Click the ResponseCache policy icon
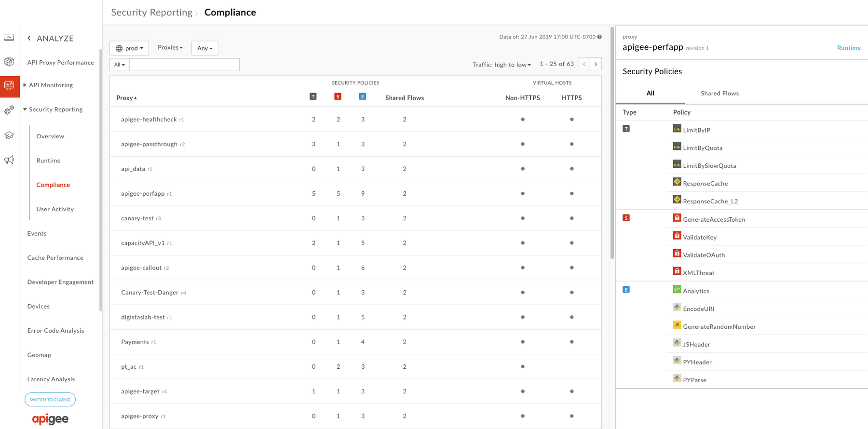The image size is (868, 429). (x=677, y=182)
